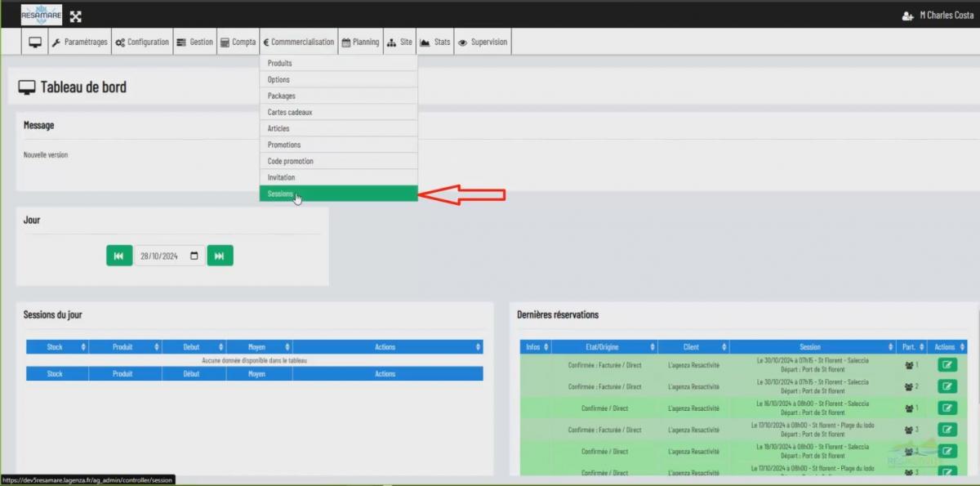Click the Sessions du jour panel title
Screen dimensions: 980x486
click(x=52, y=314)
